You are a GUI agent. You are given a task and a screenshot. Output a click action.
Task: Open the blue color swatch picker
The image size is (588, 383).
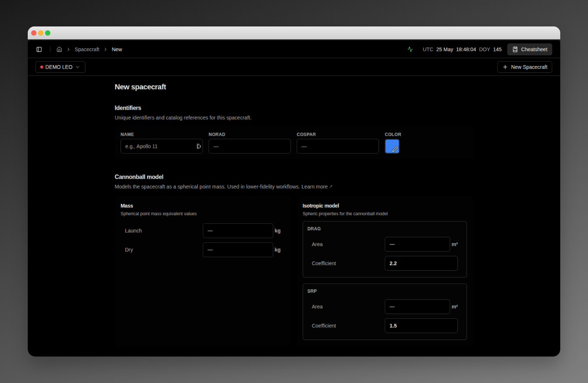[392, 146]
